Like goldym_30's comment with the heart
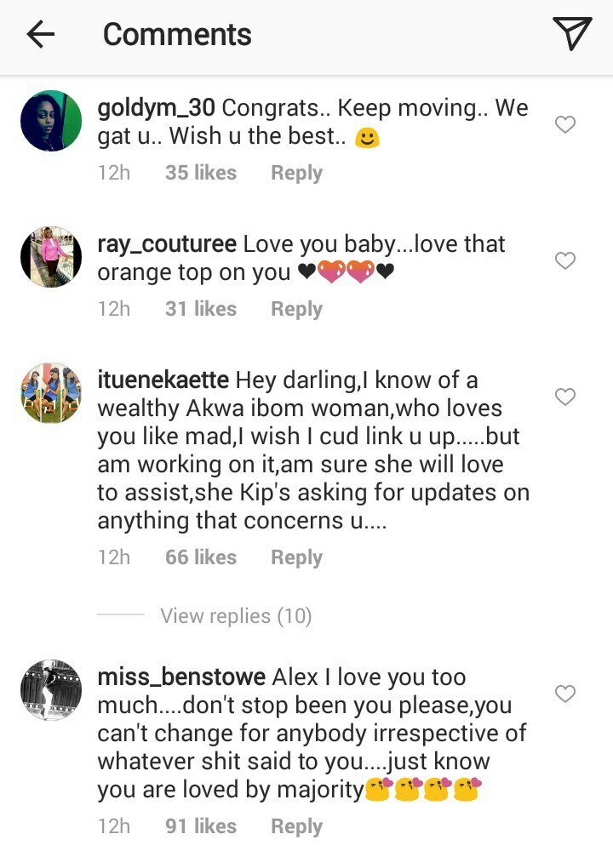This screenshot has width=613, height=868. pos(565,125)
